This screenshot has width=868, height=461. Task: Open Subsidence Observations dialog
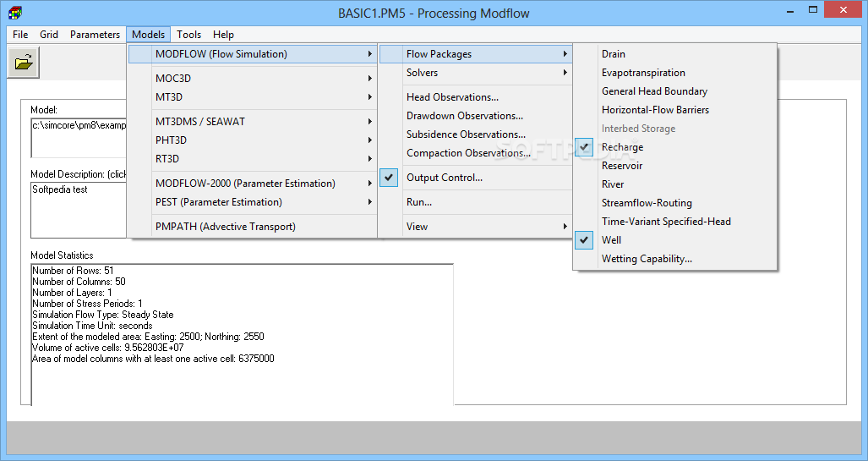(x=476, y=134)
